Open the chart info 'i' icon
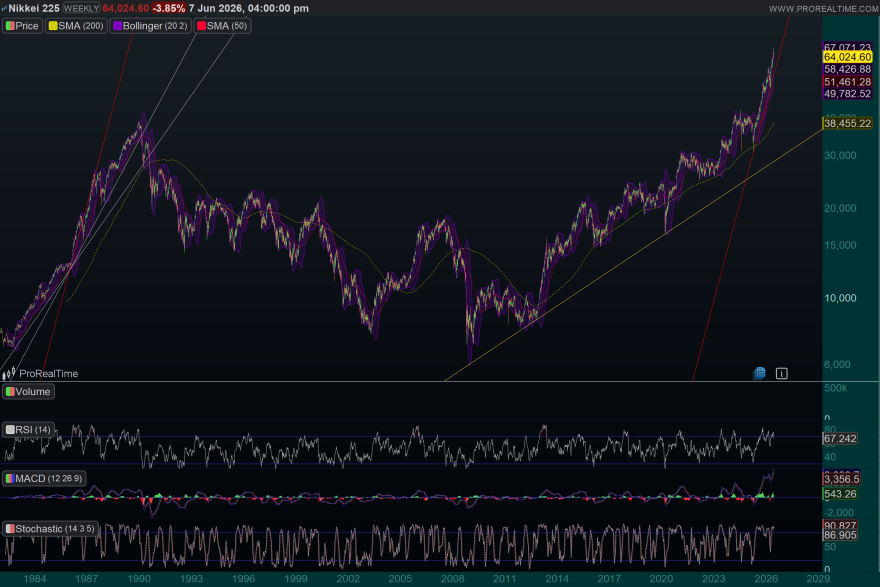Screen dimensions: 880x587 click(781, 373)
